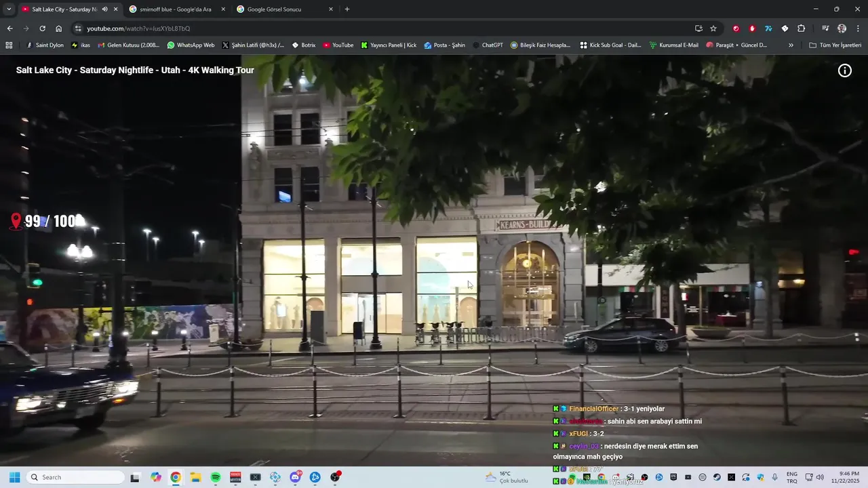This screenshot has width=868, height=488.
Task: Open File Explorer from the taskbar
Action: click(195, 477)
